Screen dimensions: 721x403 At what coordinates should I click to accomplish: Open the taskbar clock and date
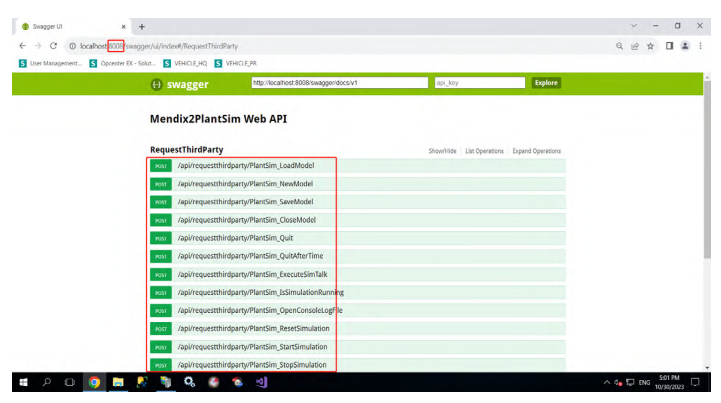[x=669, y=382]
